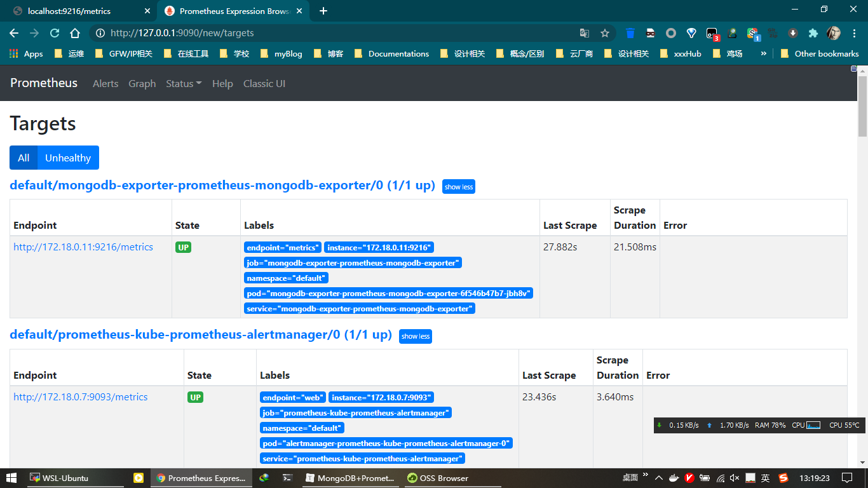The image size is (868, 488).
Task: Open the Help menu item
Action: (222, 83)
